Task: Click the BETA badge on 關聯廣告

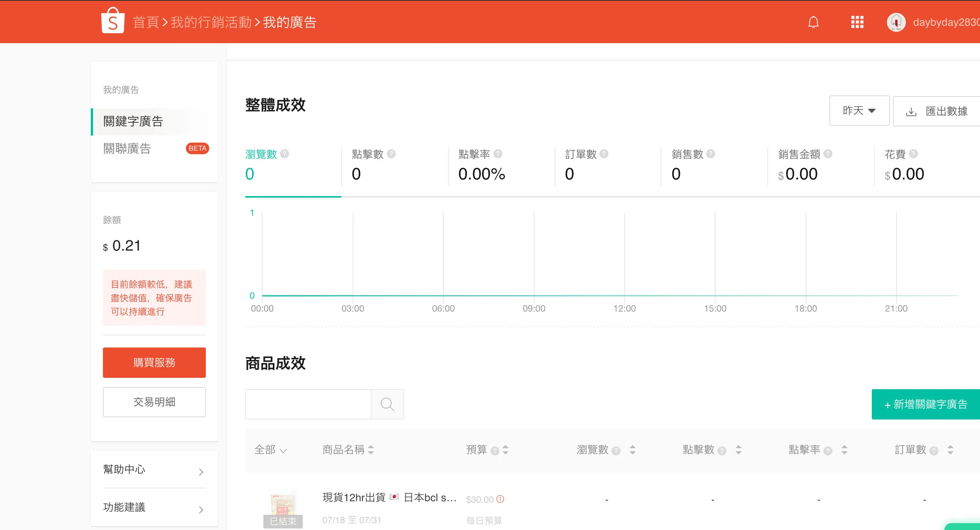Action: (x=197, y=148)
